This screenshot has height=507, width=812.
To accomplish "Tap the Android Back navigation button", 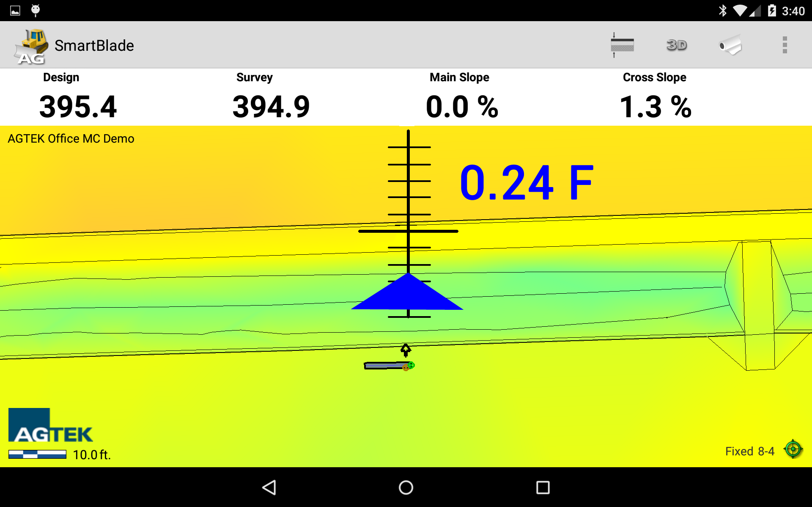I will (x=269, y=488).
